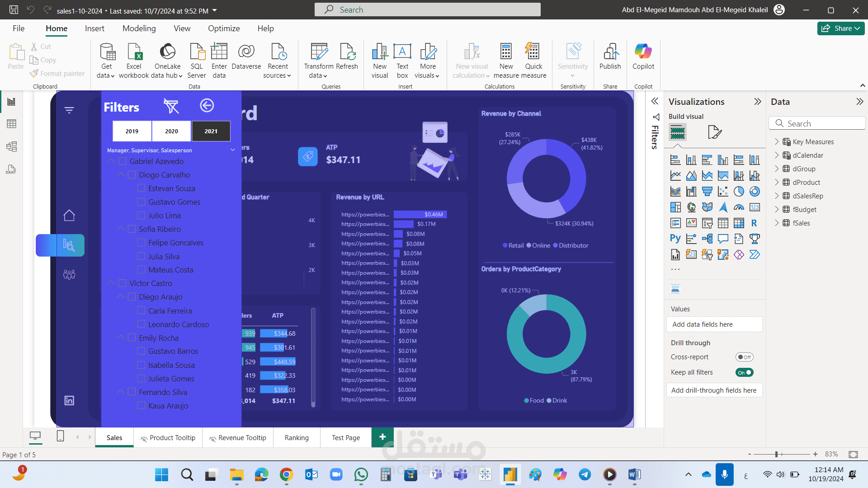
Task: Expand the fSales table
Action: pyautogui.click(x=777, y=223)
